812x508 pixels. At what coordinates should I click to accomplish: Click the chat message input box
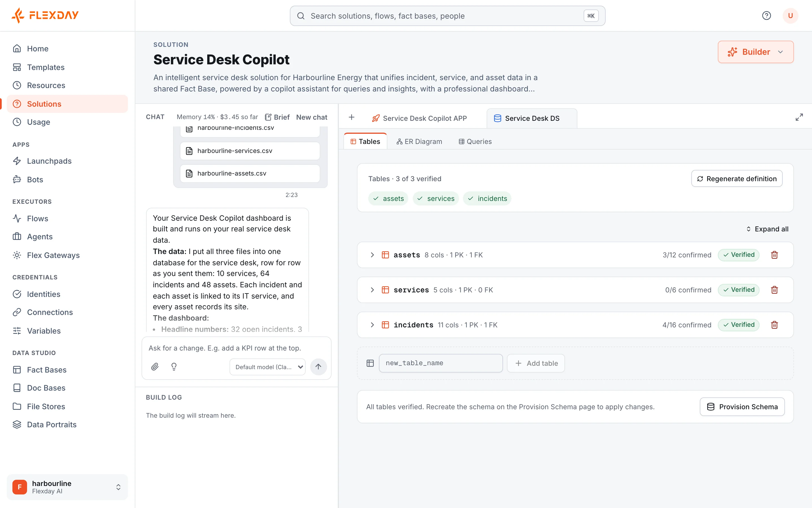[x=236, y=348]
